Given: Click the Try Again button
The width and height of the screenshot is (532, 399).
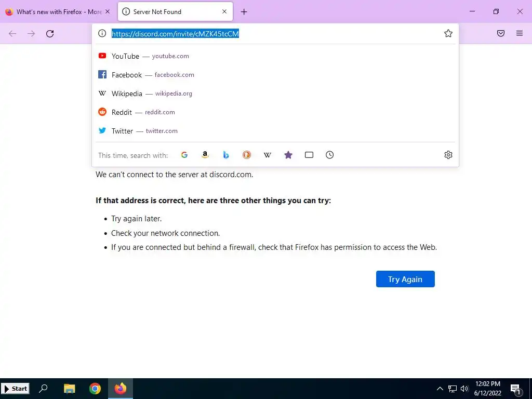Looking at the screenshot, I should (405, 279).
